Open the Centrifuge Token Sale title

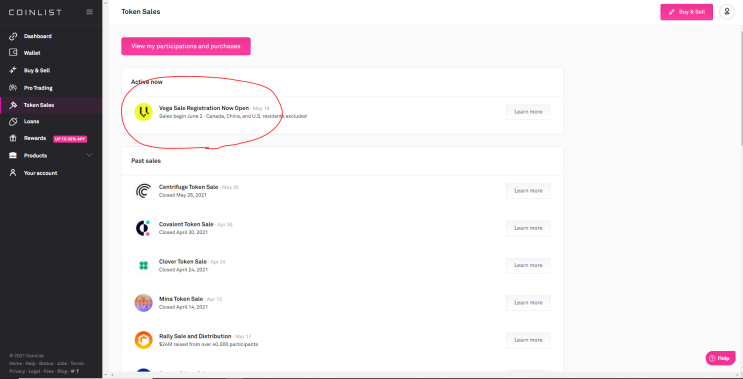coord(189,187)
